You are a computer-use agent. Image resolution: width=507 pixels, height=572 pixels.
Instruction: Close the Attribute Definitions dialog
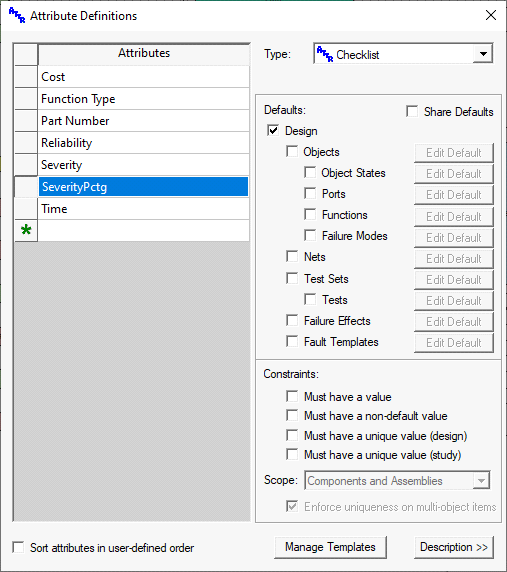491,15
